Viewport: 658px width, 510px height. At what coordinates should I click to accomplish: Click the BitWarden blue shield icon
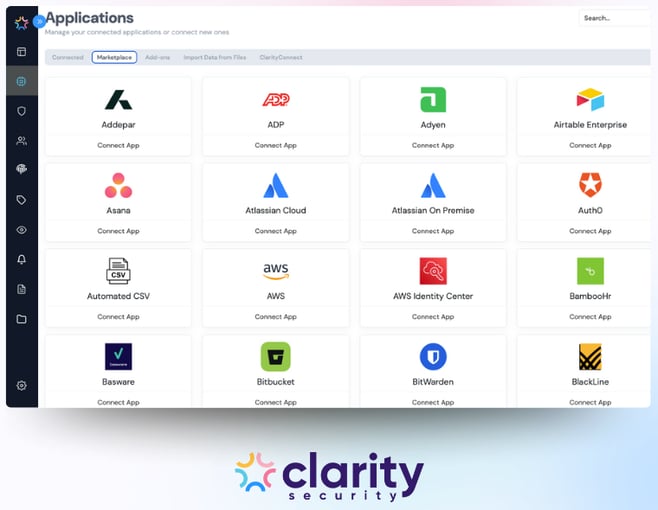(x=433, y=356)
